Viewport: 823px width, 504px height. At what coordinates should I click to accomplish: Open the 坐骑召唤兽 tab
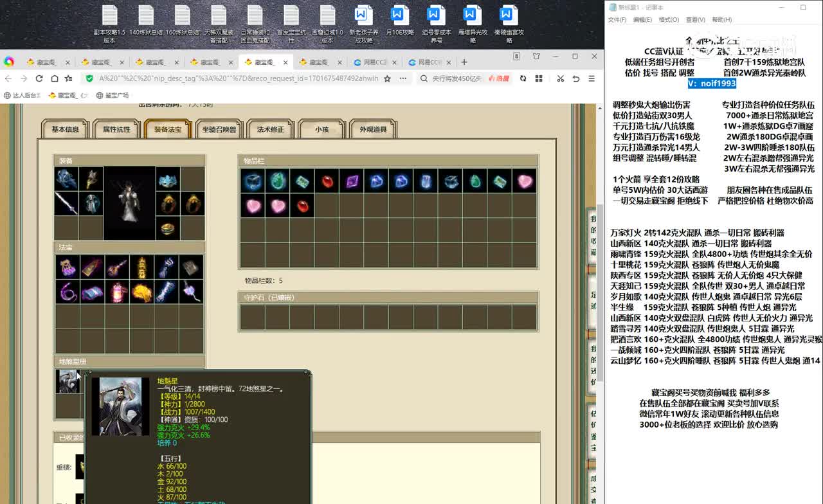click(219, 129)
